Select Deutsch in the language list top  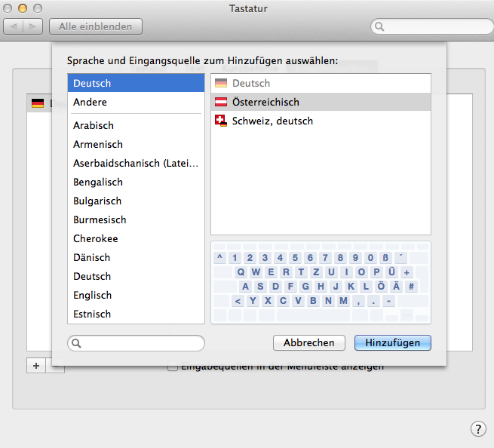[x=136, y=83]
